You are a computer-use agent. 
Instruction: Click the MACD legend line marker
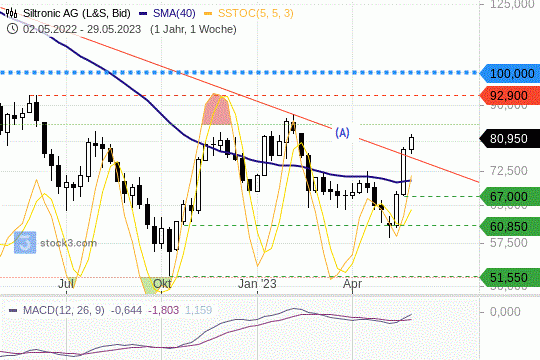point(13,310)
